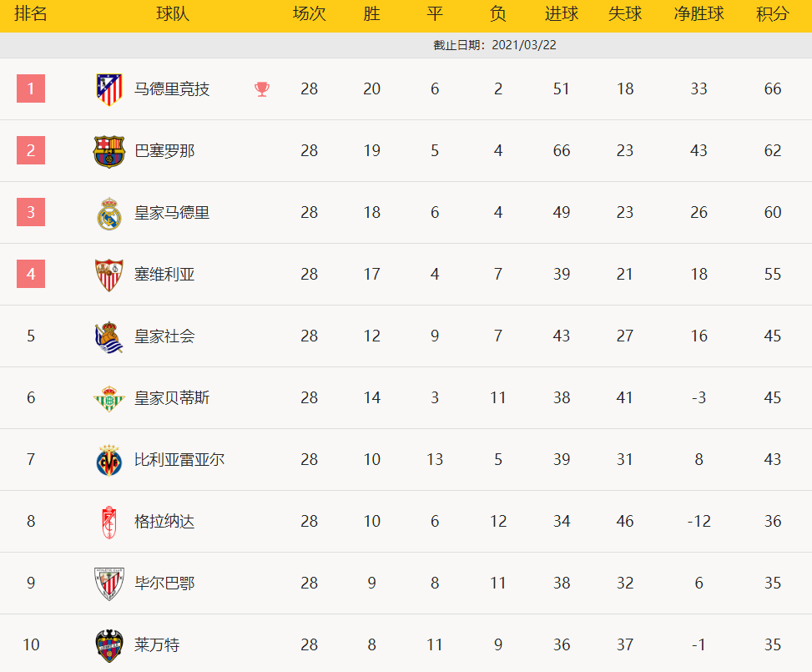Select the 比利亚雷亚尔 team name
This screenshot has height=672, width=812.
click(179, 460)
